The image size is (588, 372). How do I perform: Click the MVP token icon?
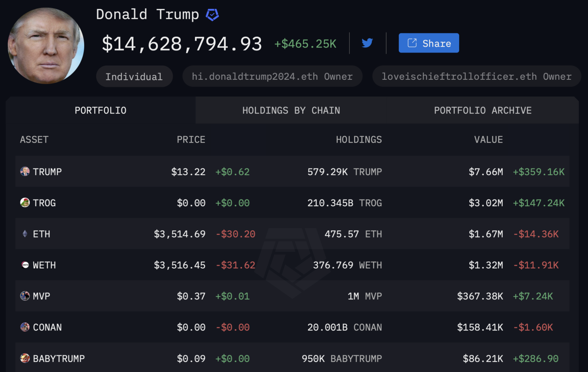point(25,296)
